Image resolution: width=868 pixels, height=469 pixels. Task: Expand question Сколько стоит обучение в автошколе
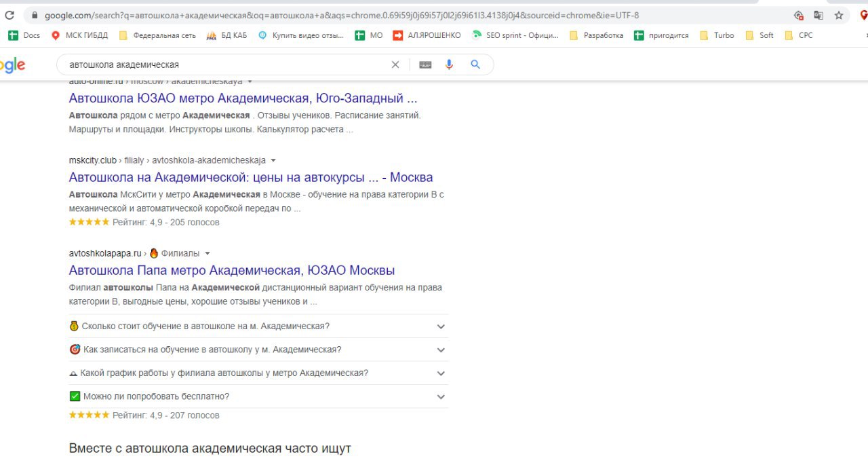[x=258, y=326]
